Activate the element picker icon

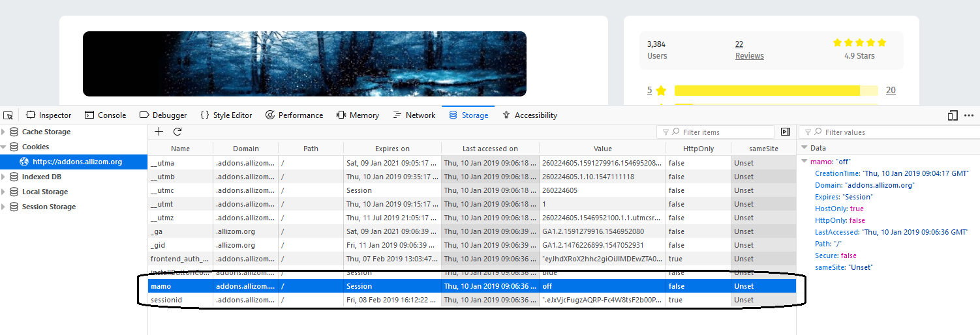coord(8,115)
